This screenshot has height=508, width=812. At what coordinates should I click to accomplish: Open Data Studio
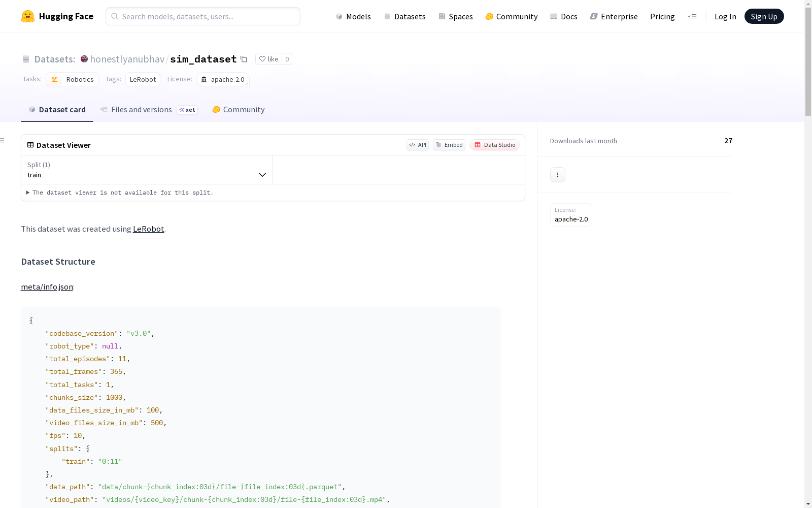(495, 145)
